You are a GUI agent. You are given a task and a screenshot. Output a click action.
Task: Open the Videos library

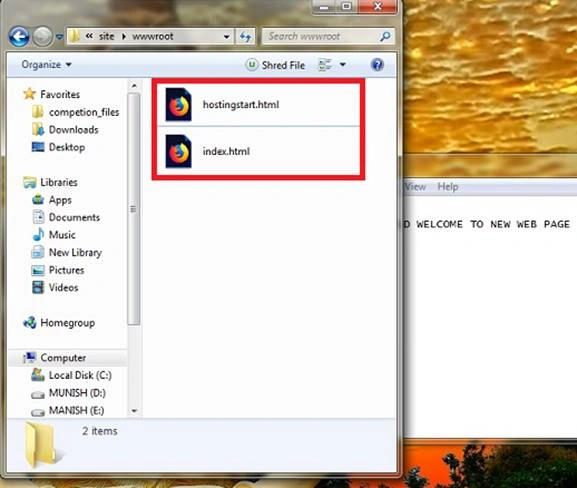pyautogui.click(x=55, y=287)
